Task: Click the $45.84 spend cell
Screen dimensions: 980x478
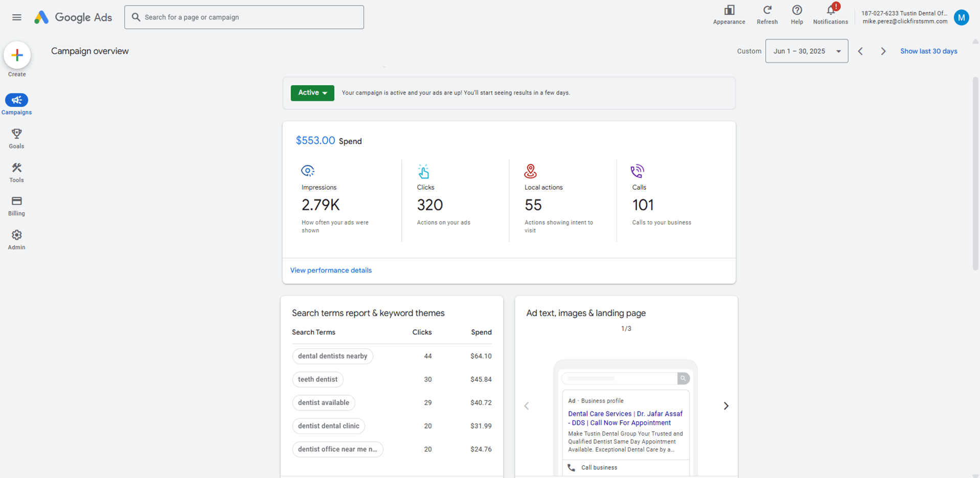Action: (x=481, y=379)
